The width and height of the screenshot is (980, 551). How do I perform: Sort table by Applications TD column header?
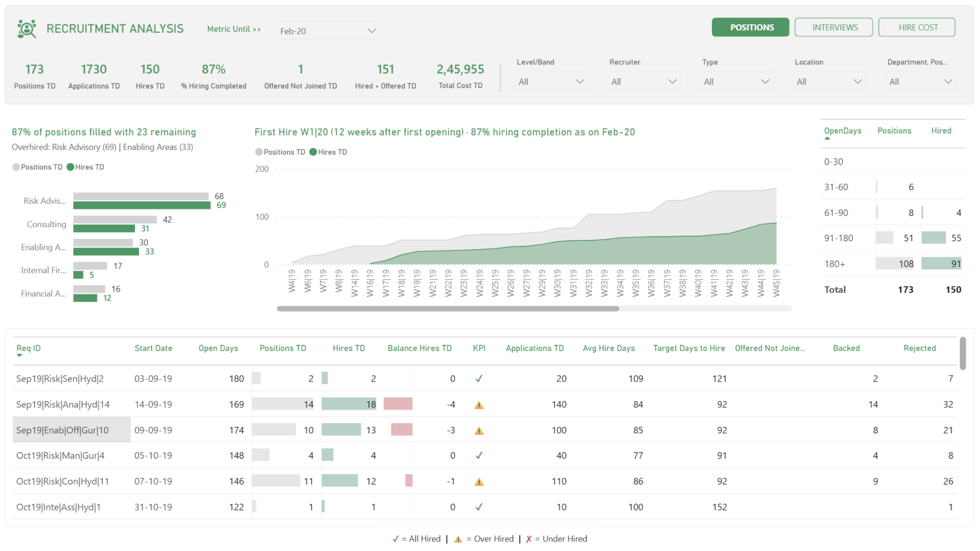click(534, 348)
